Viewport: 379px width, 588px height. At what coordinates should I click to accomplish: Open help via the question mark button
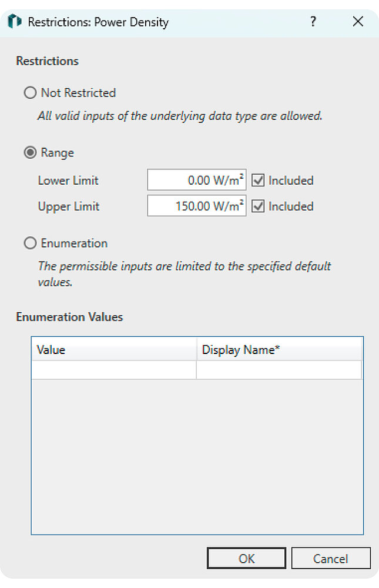[313, 22]
